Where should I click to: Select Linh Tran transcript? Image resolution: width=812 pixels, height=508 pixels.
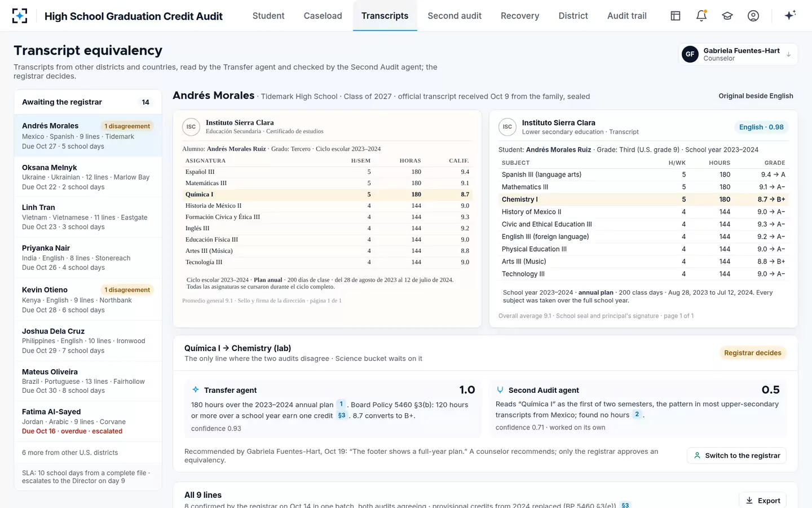pos(88,217)
